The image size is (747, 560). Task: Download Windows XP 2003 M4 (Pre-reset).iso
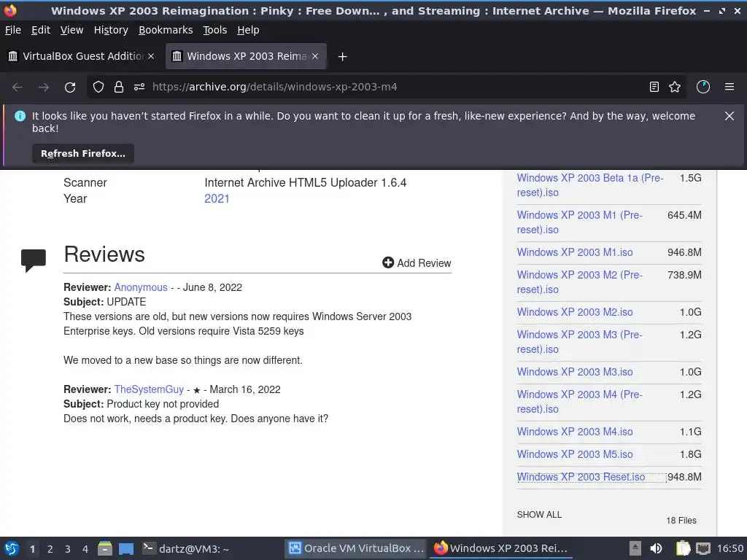click(579, 402)
